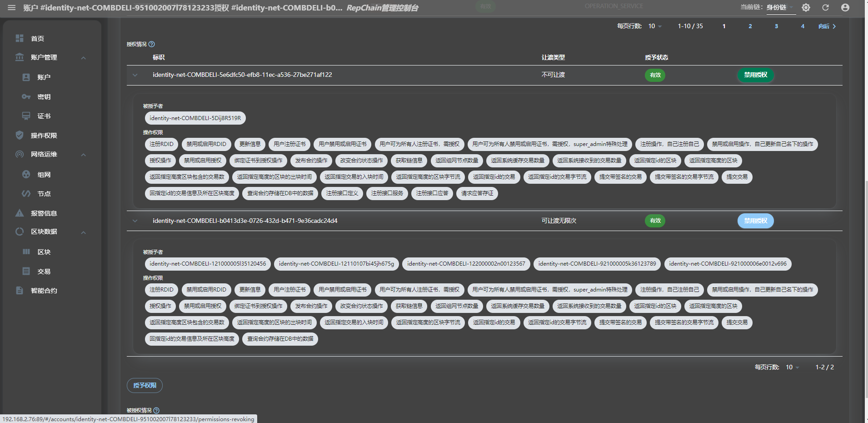Open the 当前链 身份链 chain selector
The image size is (868, 423).
(780, 8)
